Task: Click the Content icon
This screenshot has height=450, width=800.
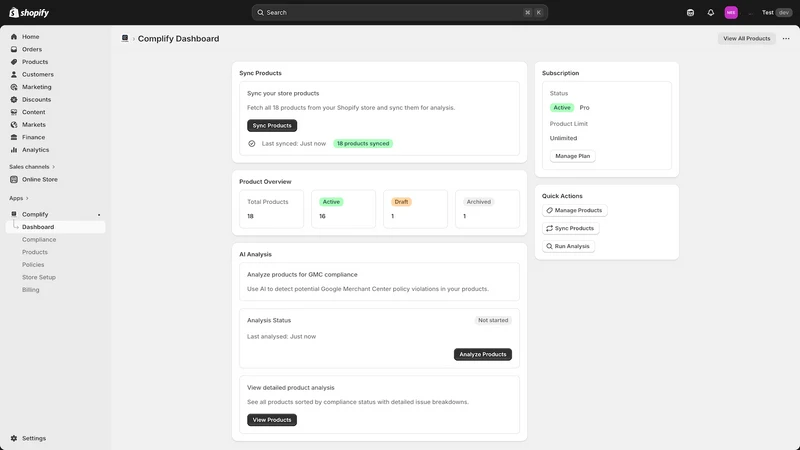Action: tap(14, 112)
